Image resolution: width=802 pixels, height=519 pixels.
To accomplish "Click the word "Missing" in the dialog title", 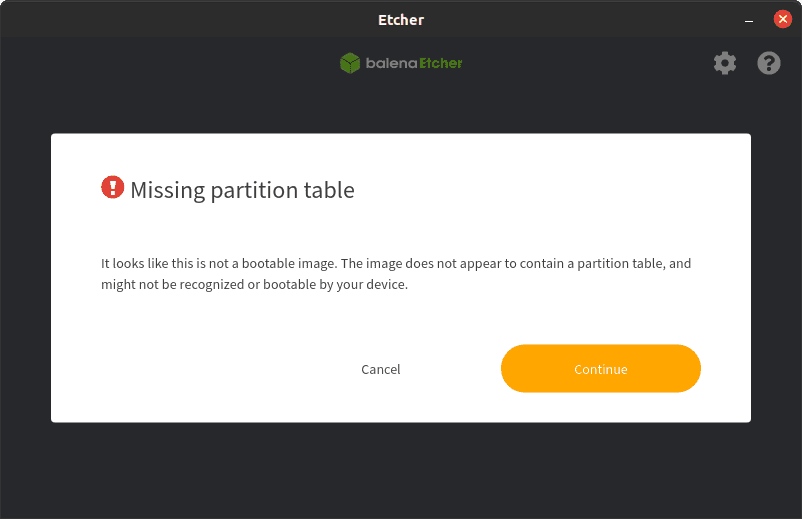I will coord(168,190).
